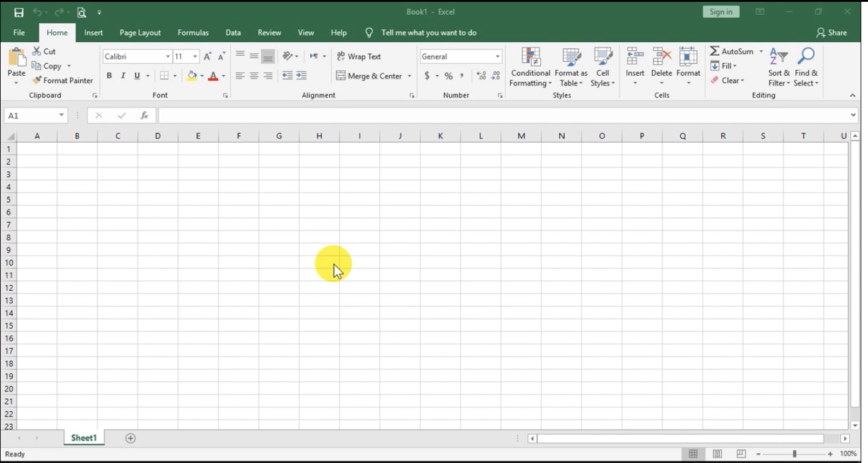
Task: Open Conditional Formatting
Action: click(530, 67)
